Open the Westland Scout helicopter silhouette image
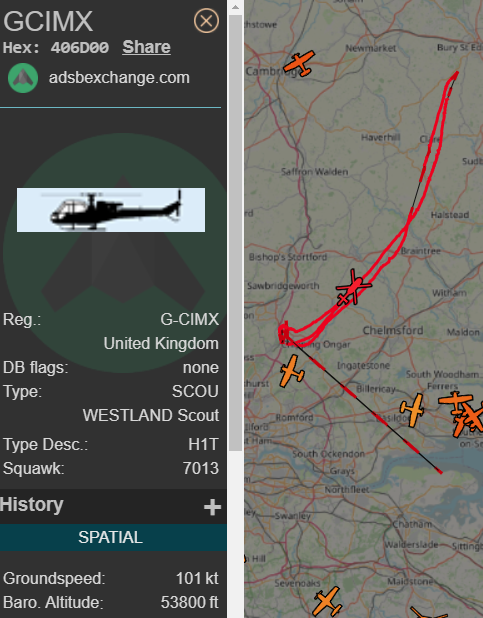The height and width of the screenshot is (618, 483). click(x=111, y=210)
